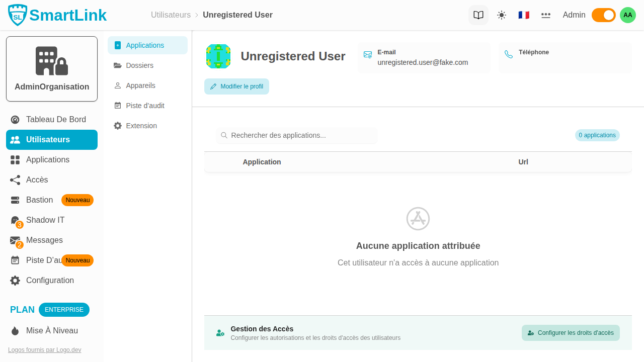The width and height of the screenshot is (644, 362).
Task: Select the Accès share icon in sidebar
Action: coord(15,179)
